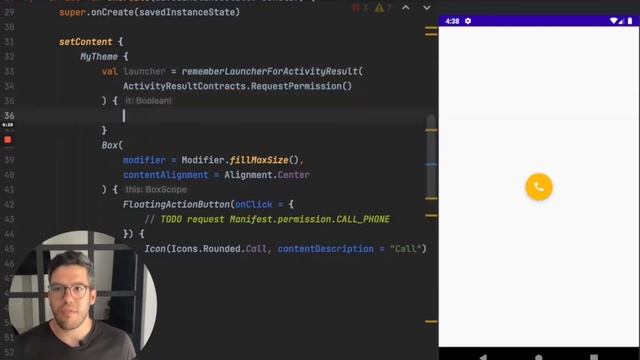The width and height of the screenshot is (640, 360).
Task: Click the red stop square in the gutter
Action: click(x=8, y=140)
